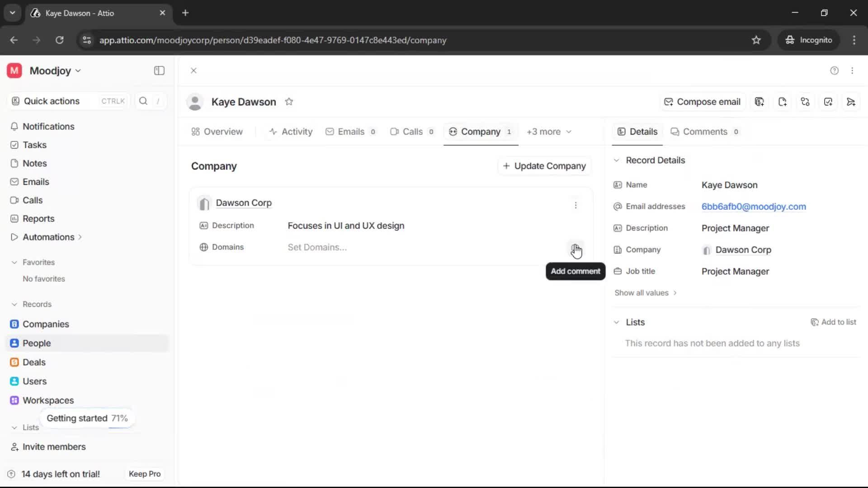Switch to the Comments tab

(704, 131)
